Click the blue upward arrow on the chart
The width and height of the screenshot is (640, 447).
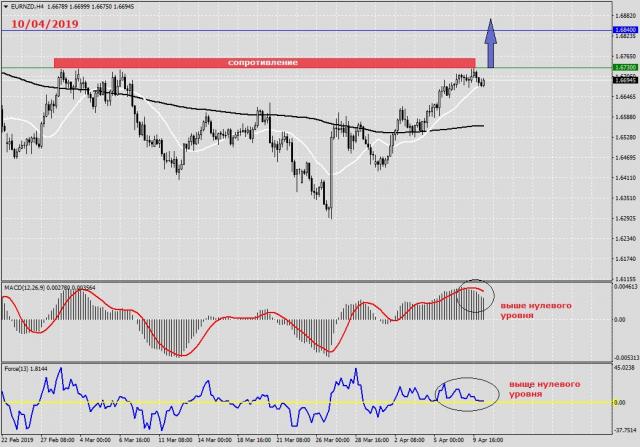click(490, 47)
